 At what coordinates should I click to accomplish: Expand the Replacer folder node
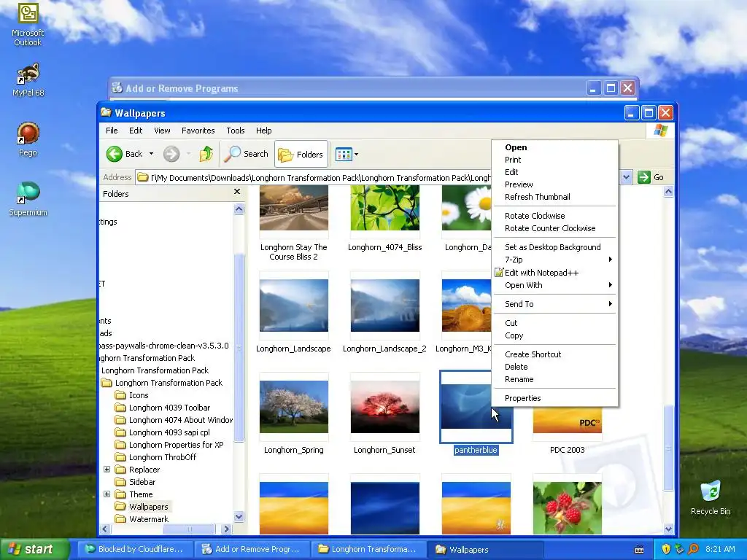(107, 470)
